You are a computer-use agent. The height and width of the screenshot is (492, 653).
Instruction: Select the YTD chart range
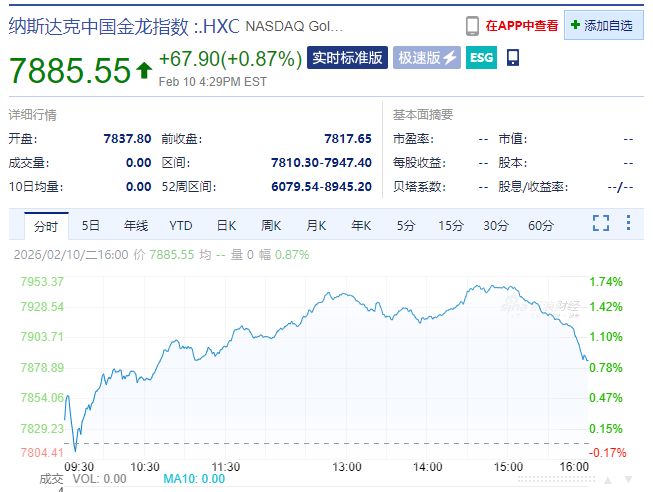tap(180, 225)
